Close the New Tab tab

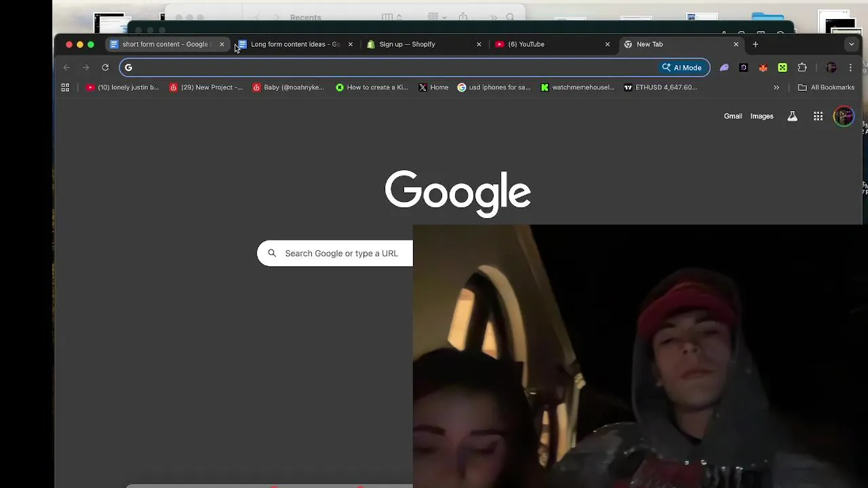tap(736, 44)
